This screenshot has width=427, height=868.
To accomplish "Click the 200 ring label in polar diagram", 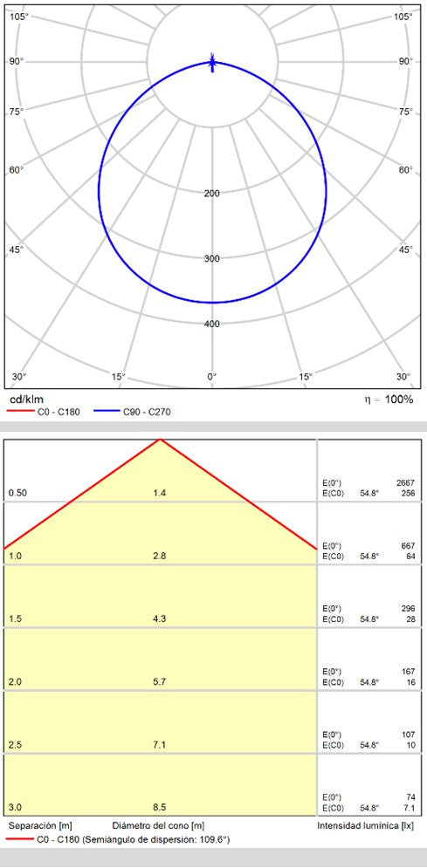I will pyautogui.click(x=212, y=193).
